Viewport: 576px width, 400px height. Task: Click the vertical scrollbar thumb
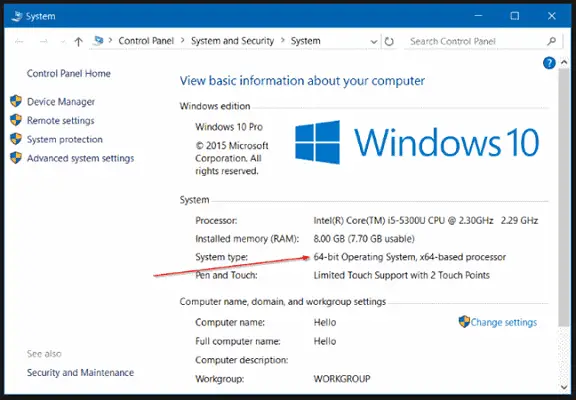point(564,197)
